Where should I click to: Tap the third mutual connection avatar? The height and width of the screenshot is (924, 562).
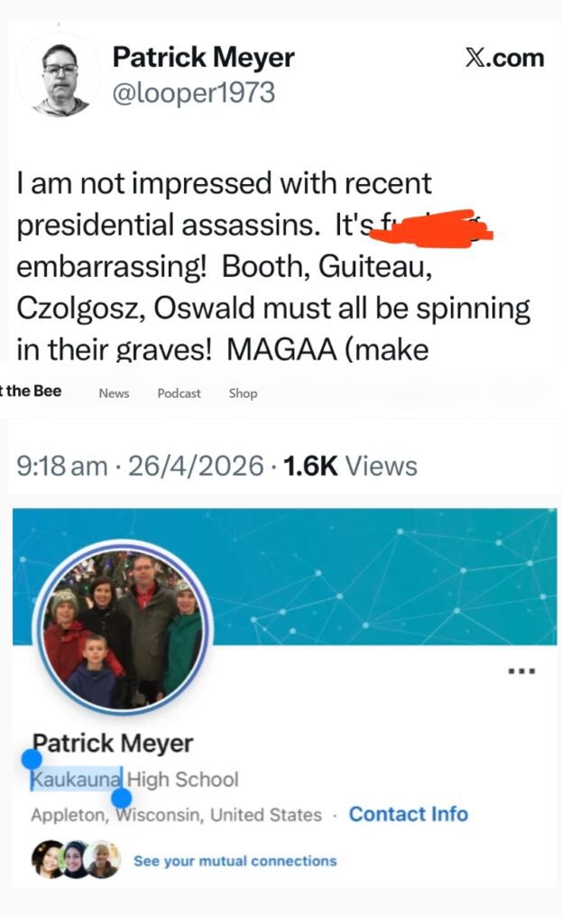(103, 859)
